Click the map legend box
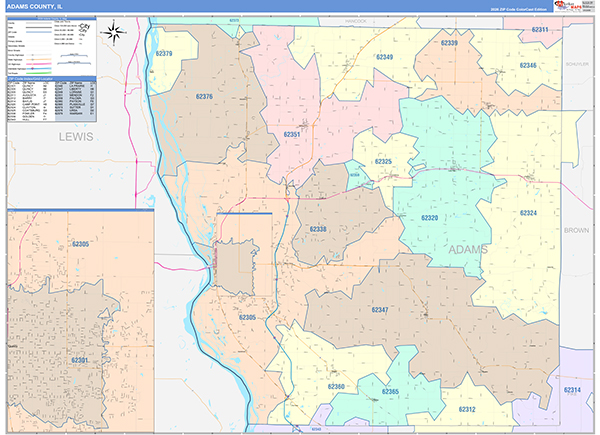This screenshot has height=435, width=600. [x=52, y=47]
